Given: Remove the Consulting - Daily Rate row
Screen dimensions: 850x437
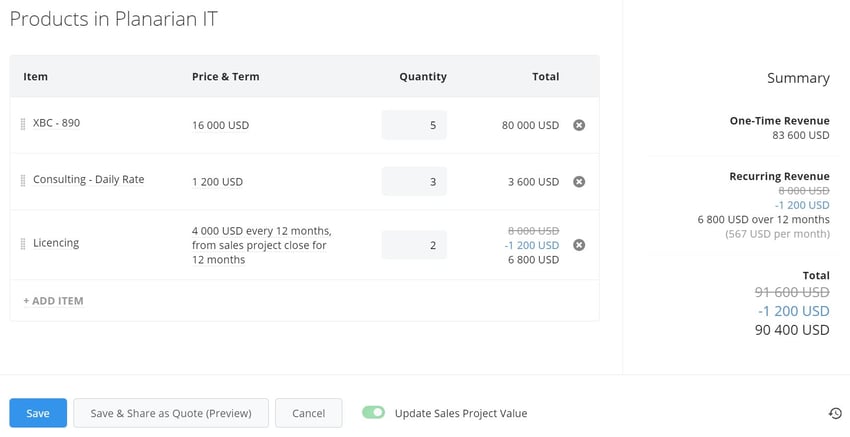Looking at the screenshot, I should 579,182.
